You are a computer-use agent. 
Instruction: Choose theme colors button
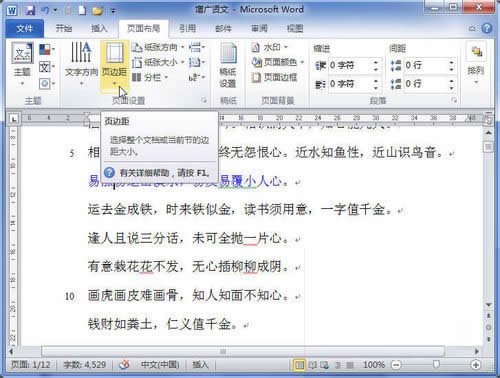click(x=47, y=50)
